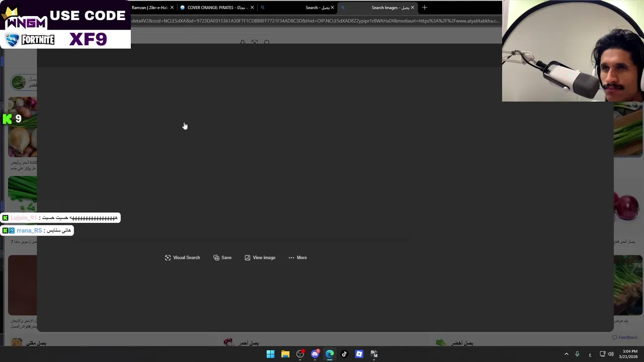Open the بصل أحمر related search

[x=242, y=343]
